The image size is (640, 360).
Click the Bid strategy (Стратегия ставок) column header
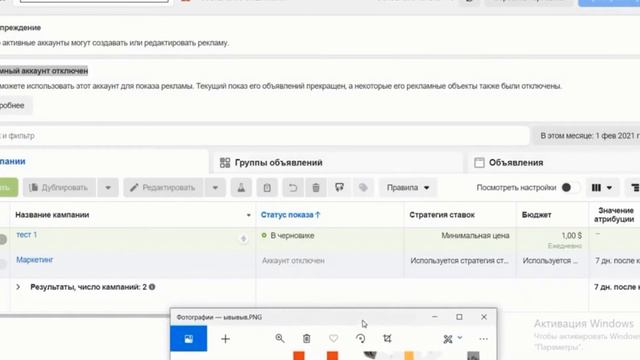coord(442,215)
